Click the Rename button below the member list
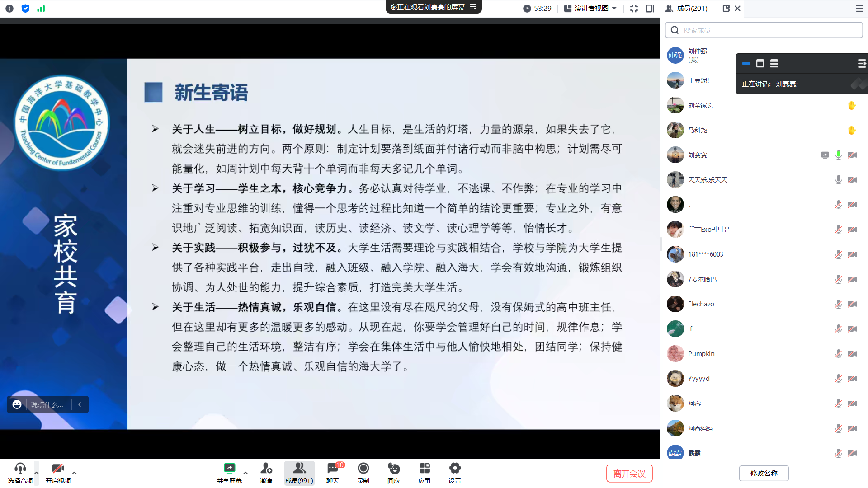The height and width of the screenshot is (488, 868). (764, 473)
